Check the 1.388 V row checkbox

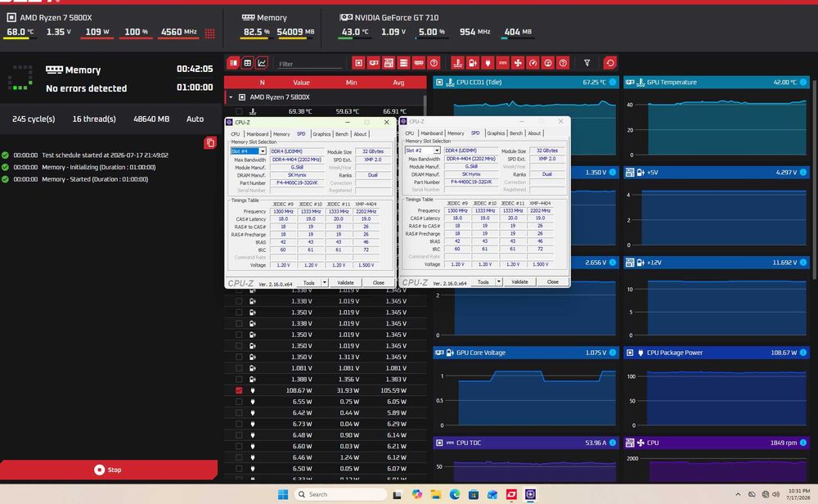[x=239, y=380]
